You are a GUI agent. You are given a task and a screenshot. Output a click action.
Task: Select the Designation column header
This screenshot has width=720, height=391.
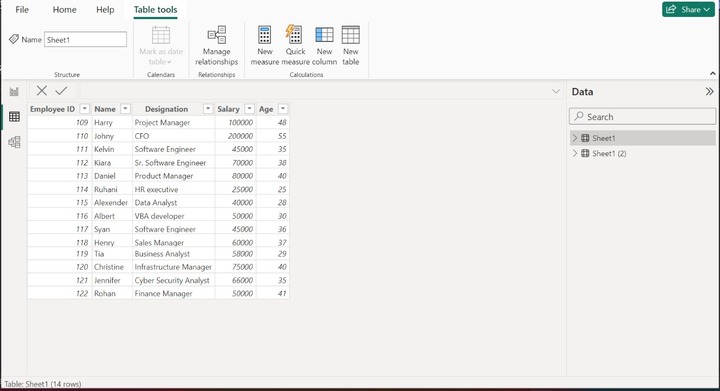point(166,109)
